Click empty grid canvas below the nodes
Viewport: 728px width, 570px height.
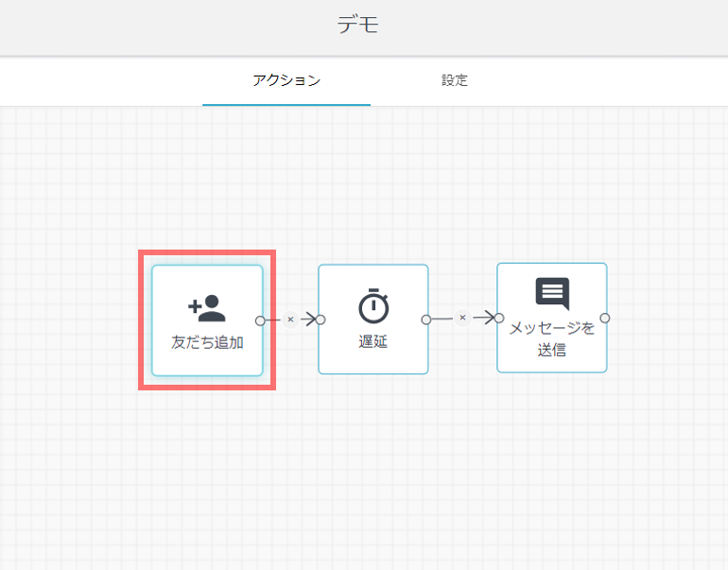pyautogui.click(x=378, y=473)
